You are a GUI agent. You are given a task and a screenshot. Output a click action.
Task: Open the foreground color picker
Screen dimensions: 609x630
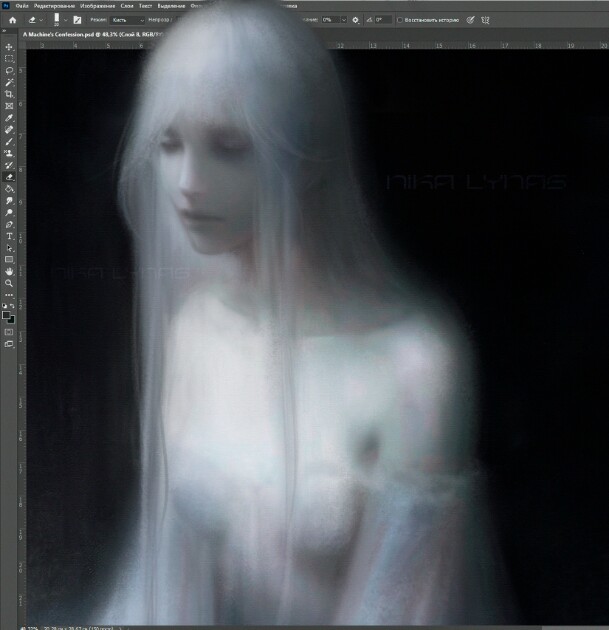[x=6, y=315]
